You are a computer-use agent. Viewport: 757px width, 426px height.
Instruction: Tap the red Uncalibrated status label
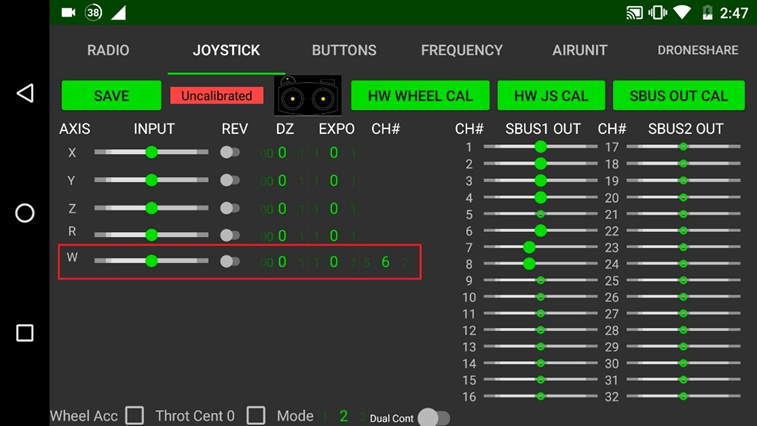[217, 96]
